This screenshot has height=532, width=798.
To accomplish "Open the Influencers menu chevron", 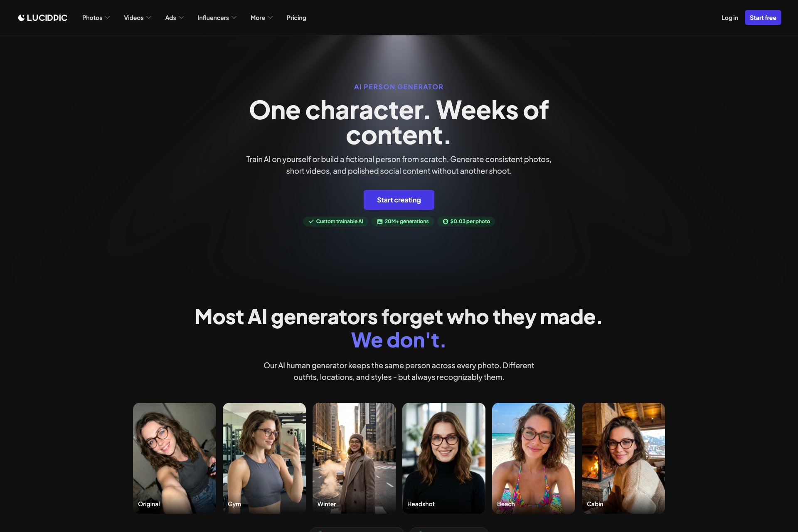I will (x=234, y=17).
